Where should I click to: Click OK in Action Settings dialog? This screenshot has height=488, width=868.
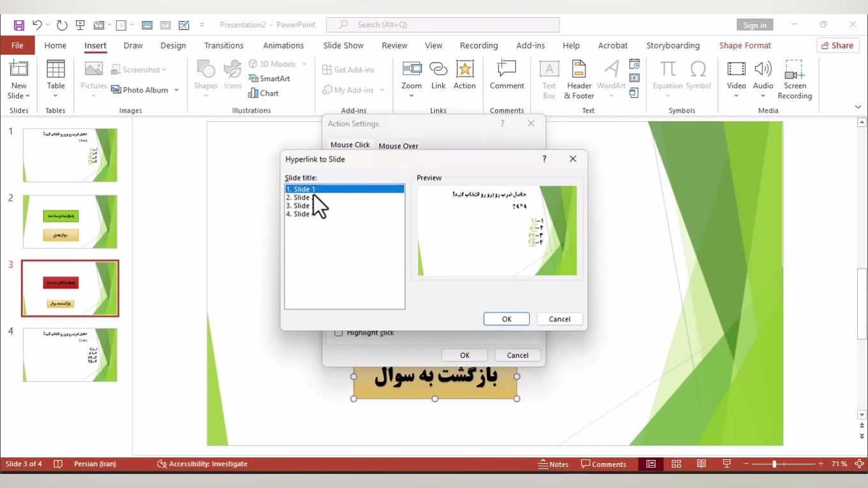coord(465,355)
